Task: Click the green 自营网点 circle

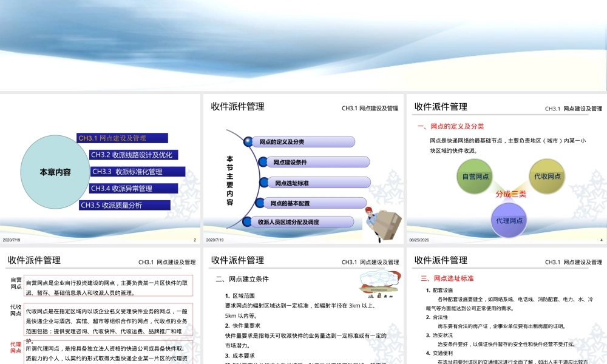Action: [x=475, y=177]
